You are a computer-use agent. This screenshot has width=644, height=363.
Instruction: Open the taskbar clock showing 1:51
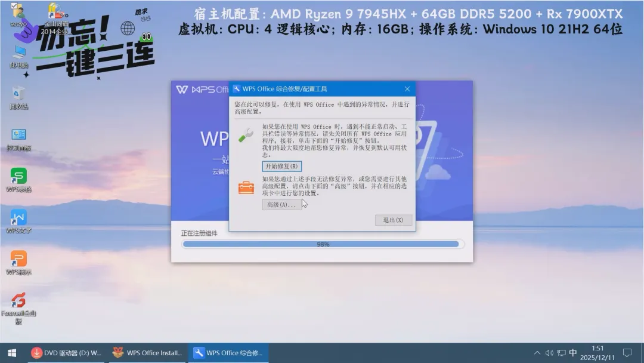597,353
